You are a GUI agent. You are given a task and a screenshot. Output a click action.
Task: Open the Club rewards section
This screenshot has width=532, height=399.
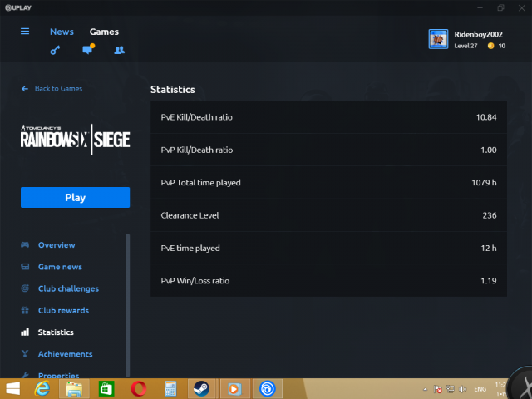pyautogui.click(x=63, y=310)
